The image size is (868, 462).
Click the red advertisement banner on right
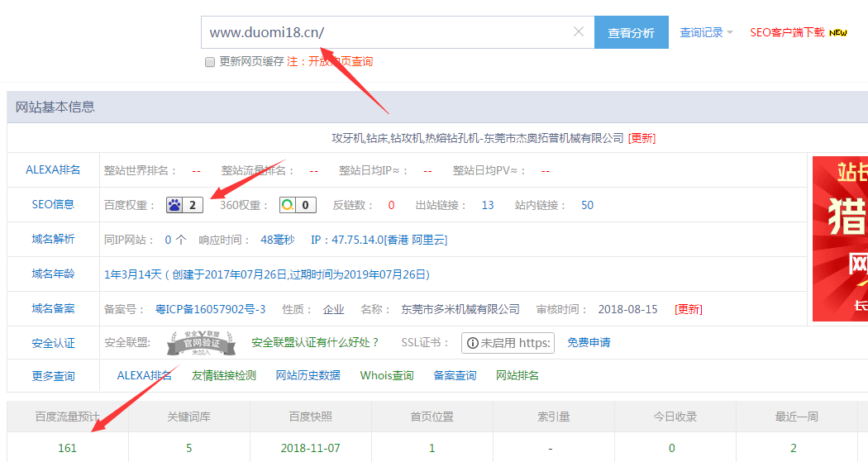click(839, 238)
